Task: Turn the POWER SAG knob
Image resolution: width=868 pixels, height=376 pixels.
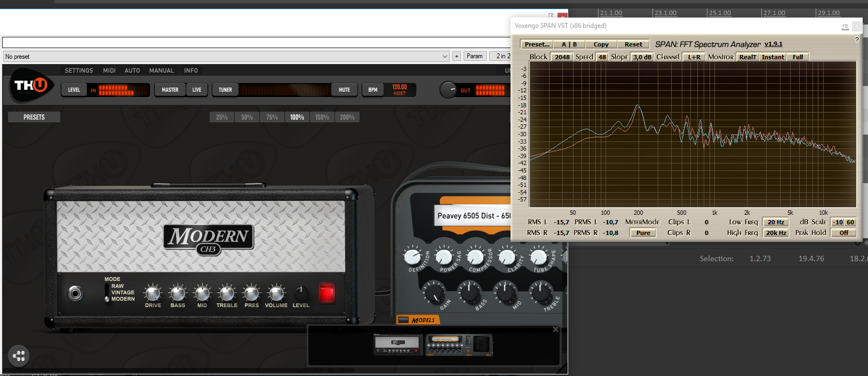Action: tap(444, 257)
